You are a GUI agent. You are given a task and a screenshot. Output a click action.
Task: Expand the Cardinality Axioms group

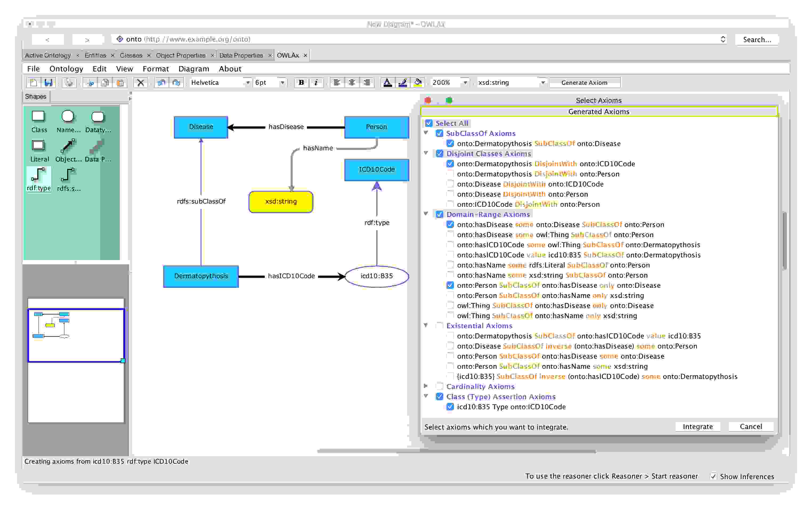426,386
